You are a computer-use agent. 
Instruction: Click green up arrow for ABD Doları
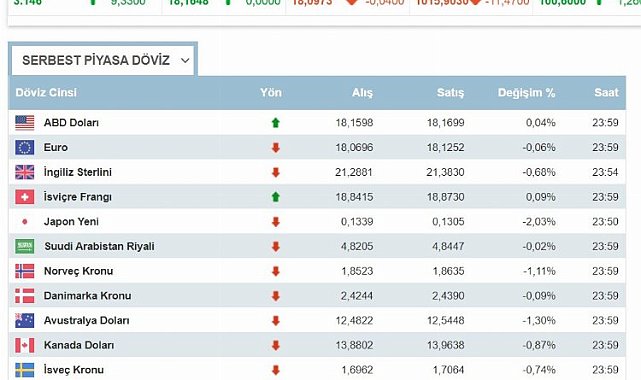[x=276, y=123]
